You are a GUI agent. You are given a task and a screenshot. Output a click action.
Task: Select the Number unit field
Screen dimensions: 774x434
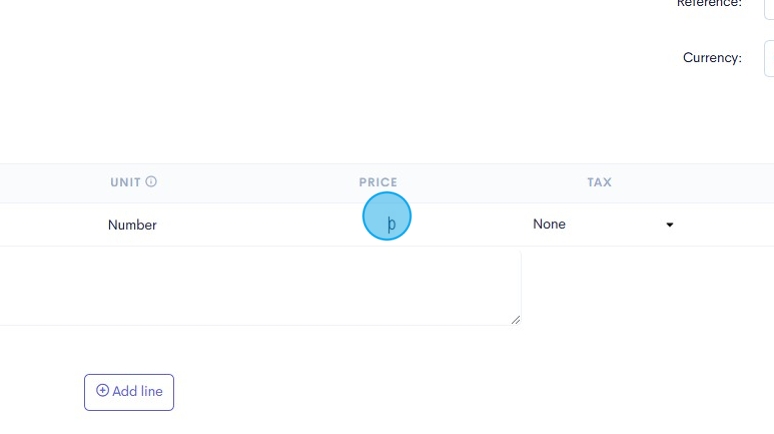[132, 225]
